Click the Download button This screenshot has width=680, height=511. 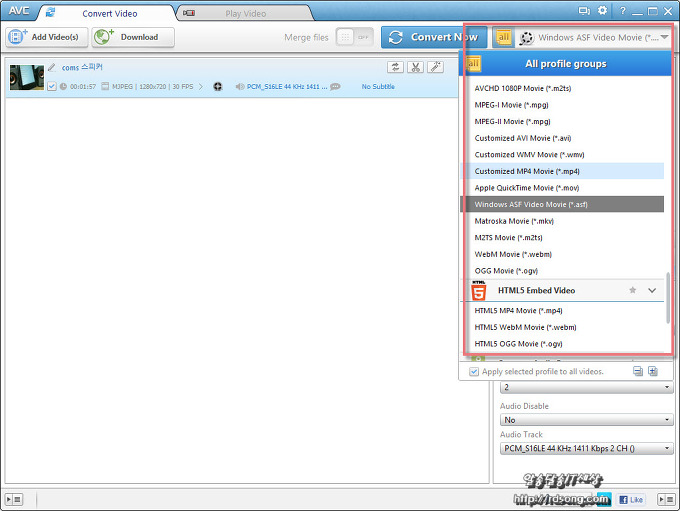coord(133,37)
